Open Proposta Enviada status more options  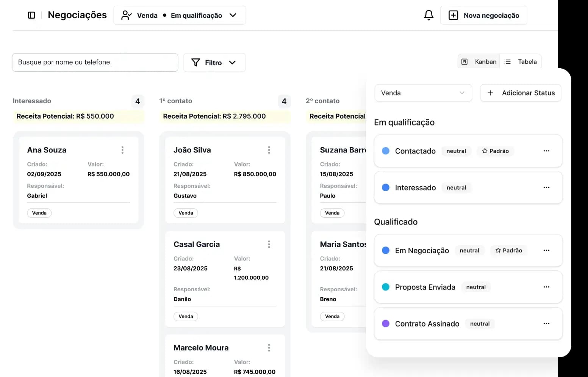pyautogui.click(x=546, y=287)
